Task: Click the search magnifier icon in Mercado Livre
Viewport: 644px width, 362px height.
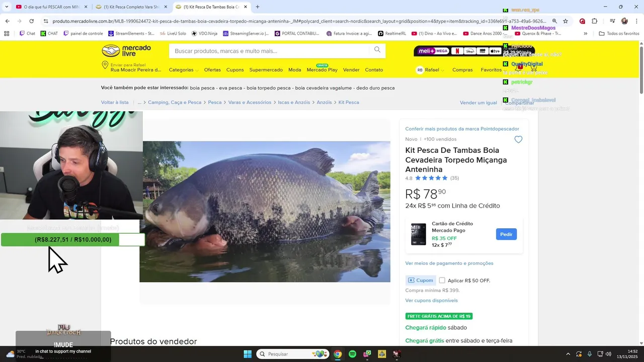Action: tap(377, 50)
